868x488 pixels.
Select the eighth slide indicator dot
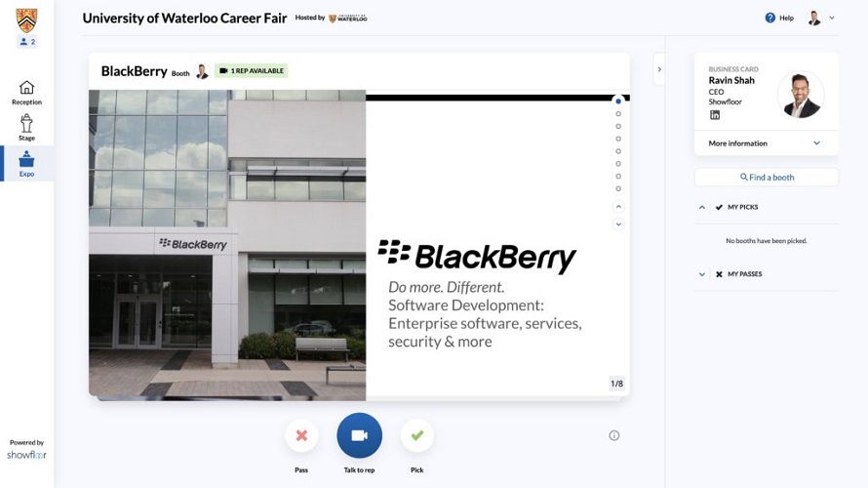(x=618, y=189)
